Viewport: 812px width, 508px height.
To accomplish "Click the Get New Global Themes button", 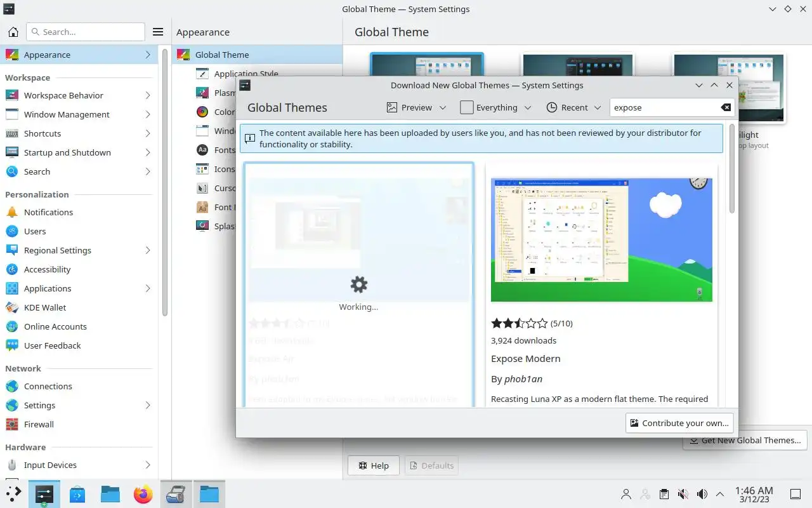I will click(x=745, y=440).
